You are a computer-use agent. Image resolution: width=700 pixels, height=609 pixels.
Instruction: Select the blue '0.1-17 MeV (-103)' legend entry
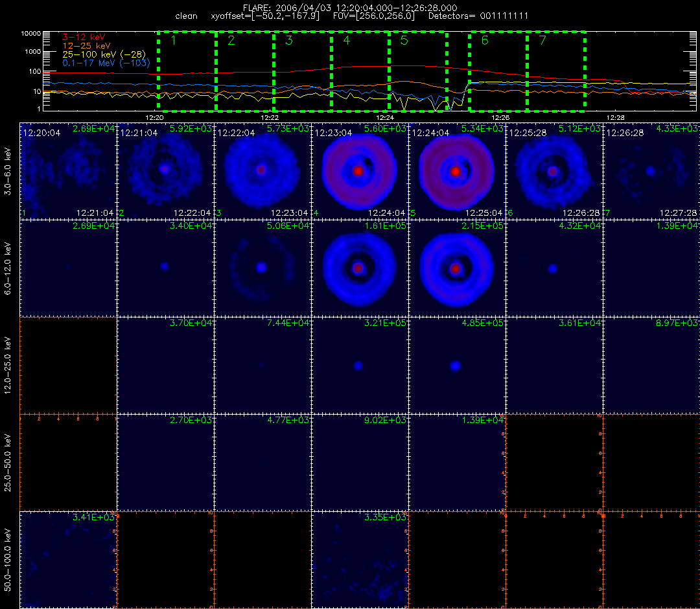pyautogui.click(x=106, y=63)
